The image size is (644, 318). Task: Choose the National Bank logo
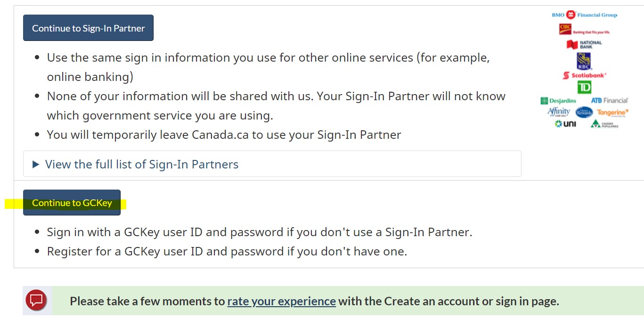pyautogui.click(x=584, y=45)
